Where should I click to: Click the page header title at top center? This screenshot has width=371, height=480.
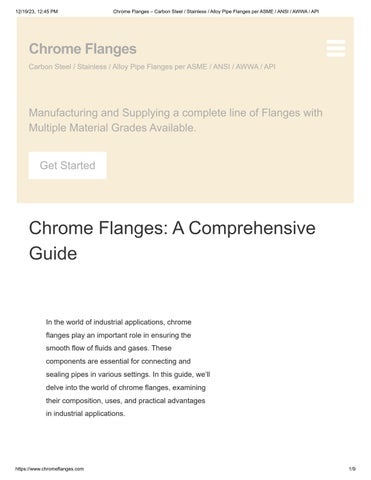click(216, 11)
